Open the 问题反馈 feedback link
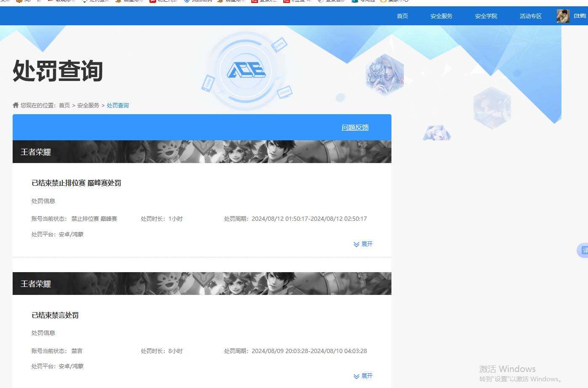Image resolution: width=588 pixels, height=388 pixels. (x=355, y=127)
